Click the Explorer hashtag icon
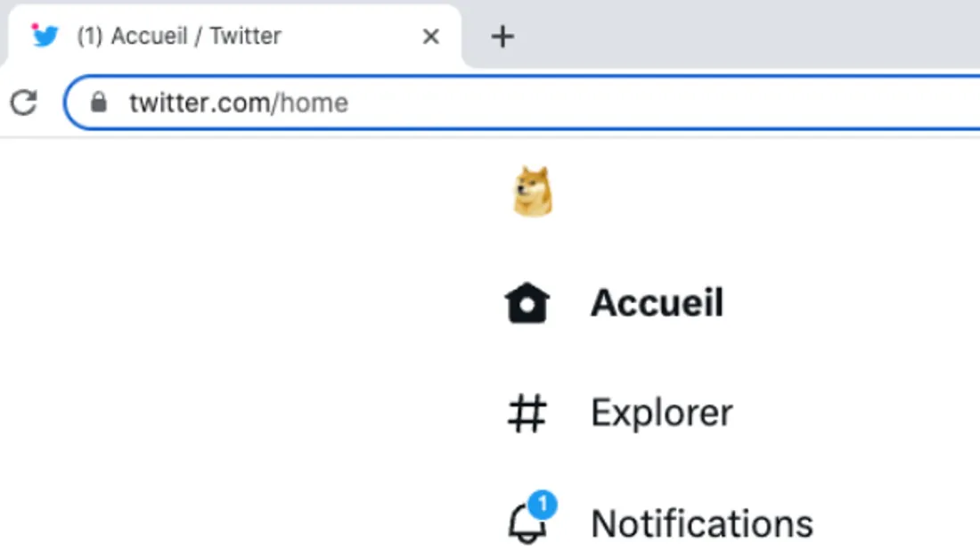The width and height of the screenshot is (980, 551). pyautogui.click(x=527, y=413)
